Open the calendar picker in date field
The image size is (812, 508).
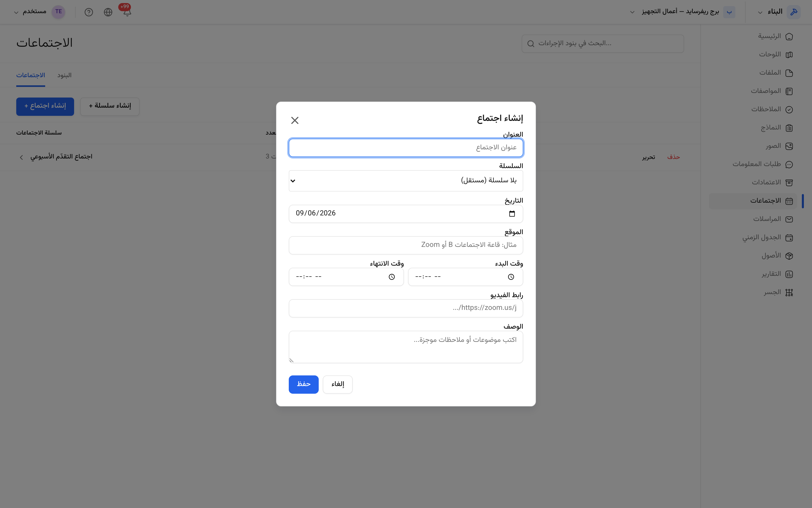tap(512, 214)
